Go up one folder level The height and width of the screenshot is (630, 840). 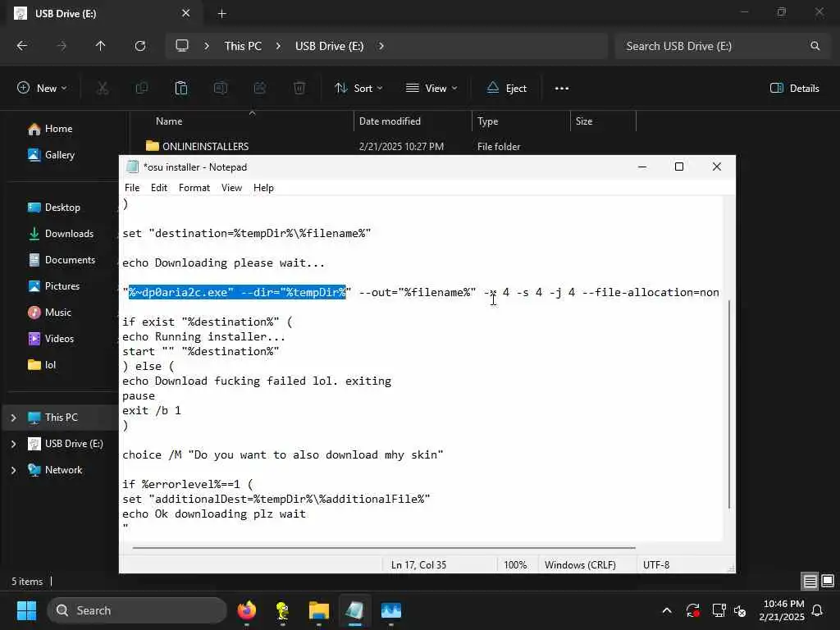point(100,46)
